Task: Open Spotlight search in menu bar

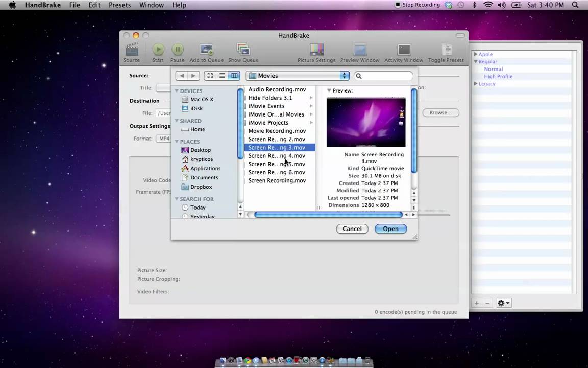Action: [575, 5]
